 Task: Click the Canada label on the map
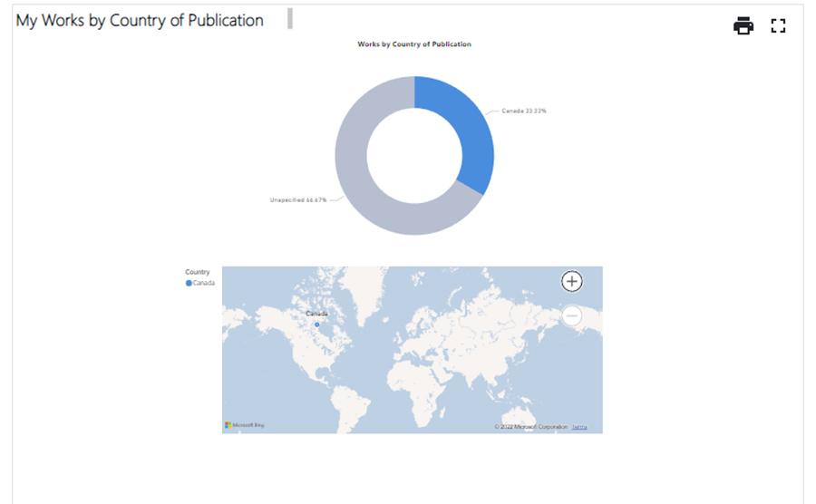(316, 314)
